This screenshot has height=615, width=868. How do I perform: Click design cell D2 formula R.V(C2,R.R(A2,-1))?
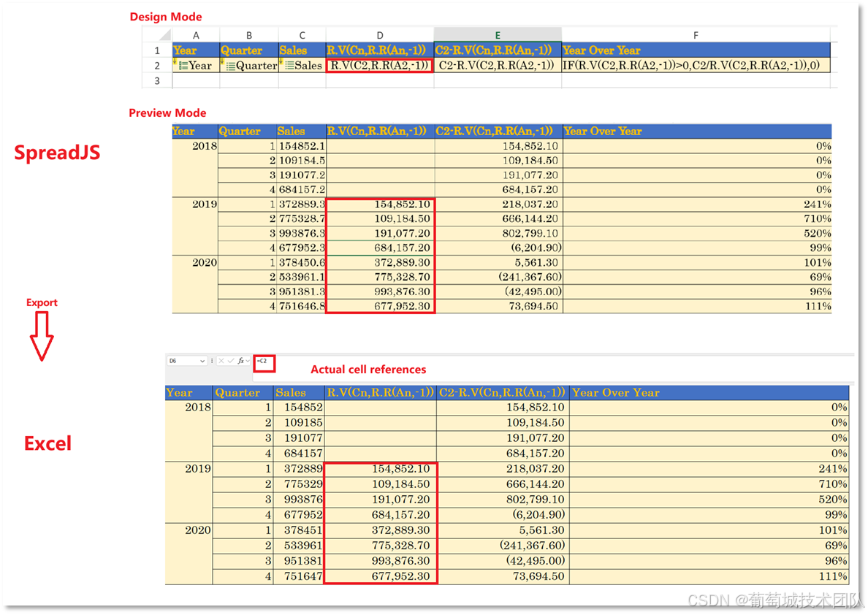point(380,65)
